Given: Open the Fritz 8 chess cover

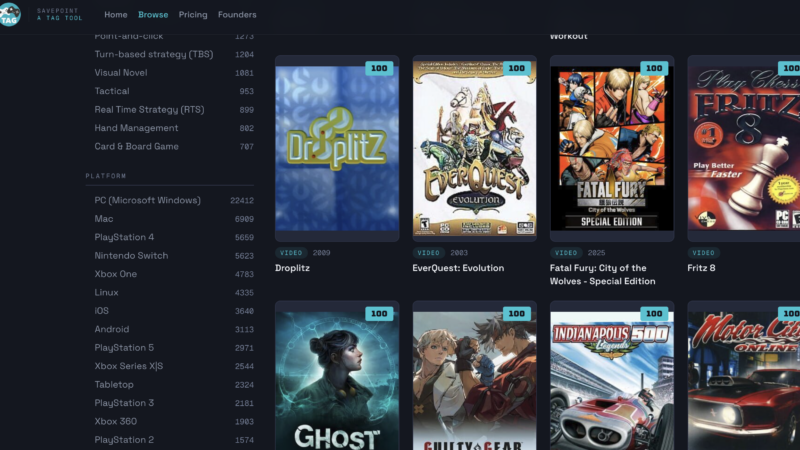Looking at the screenshot, I should point(744,148).
